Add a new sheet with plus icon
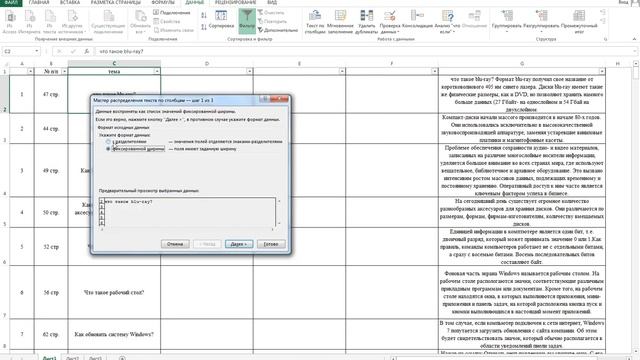Image resolution: width=640 pixels, height=360 pixels. point(122,358)
